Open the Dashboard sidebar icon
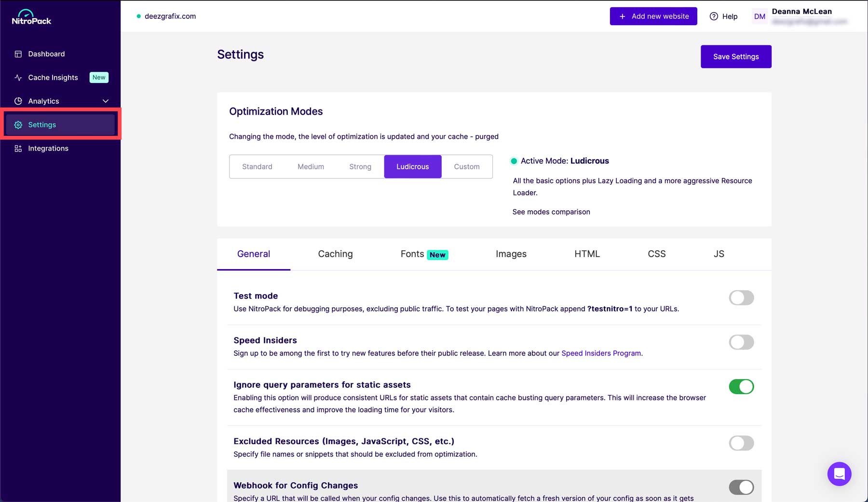 [x=18, y=54]
